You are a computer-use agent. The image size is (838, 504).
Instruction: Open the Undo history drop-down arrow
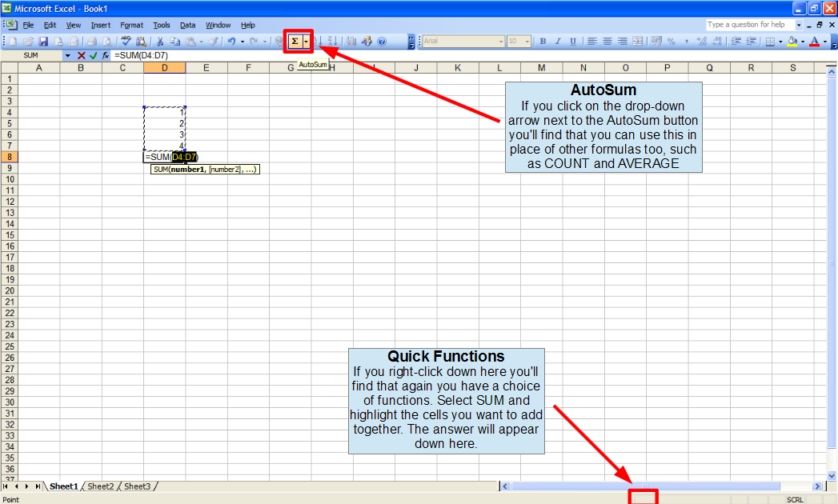click(x=242, y=41)
